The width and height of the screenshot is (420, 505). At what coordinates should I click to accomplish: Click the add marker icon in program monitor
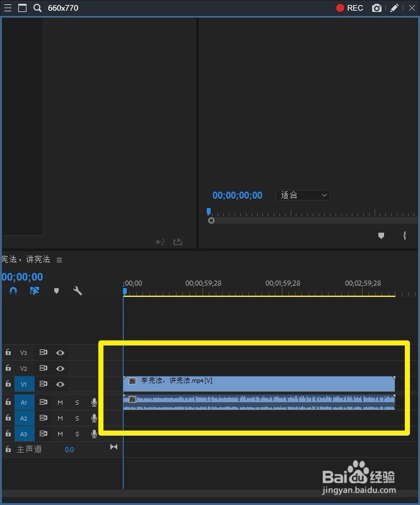[x=381, y=235]
